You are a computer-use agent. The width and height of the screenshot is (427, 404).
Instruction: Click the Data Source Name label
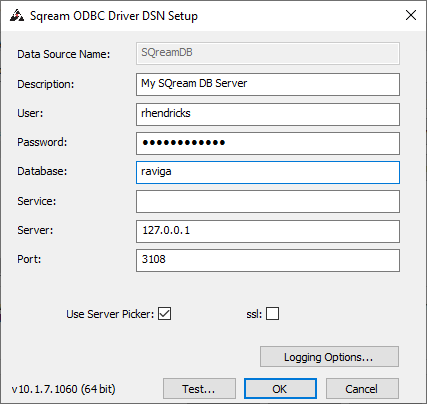(64, 54)
